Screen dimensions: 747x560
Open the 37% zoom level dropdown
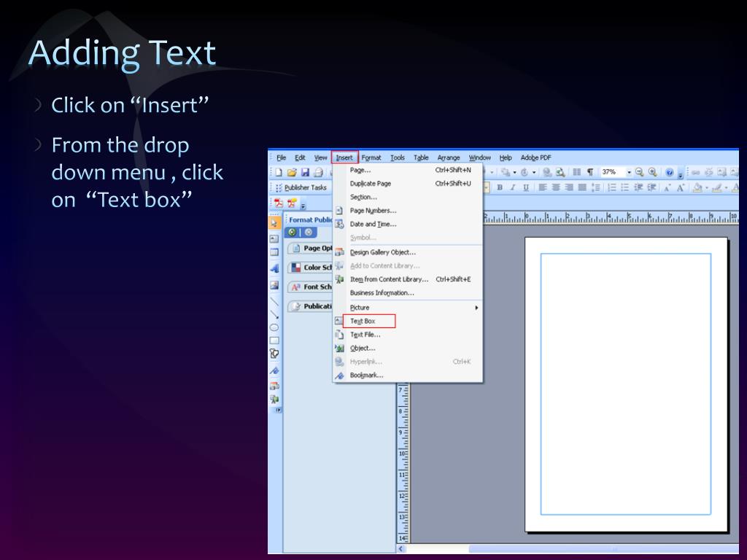pyautogui.click(x=629, y=172)
